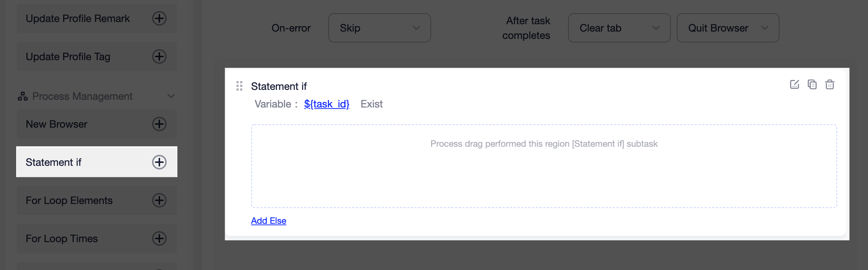Click the ${task_id} variable link
Screen dimensions: 868x270
tap(326, 104)
